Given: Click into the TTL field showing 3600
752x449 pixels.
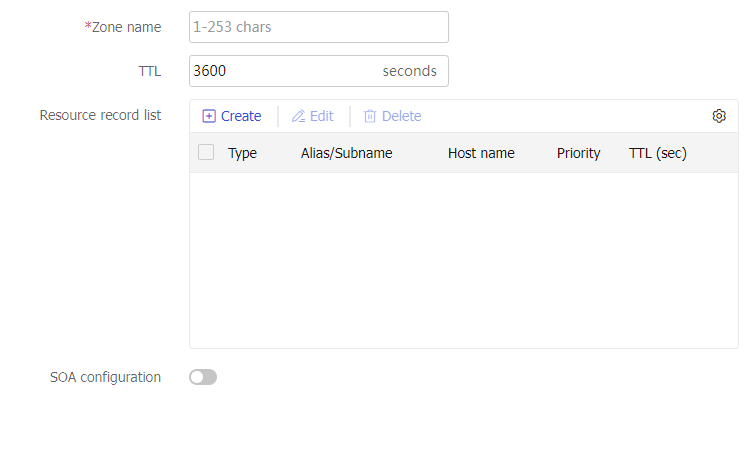Looking at the screenshot, I should pos(319,71).
